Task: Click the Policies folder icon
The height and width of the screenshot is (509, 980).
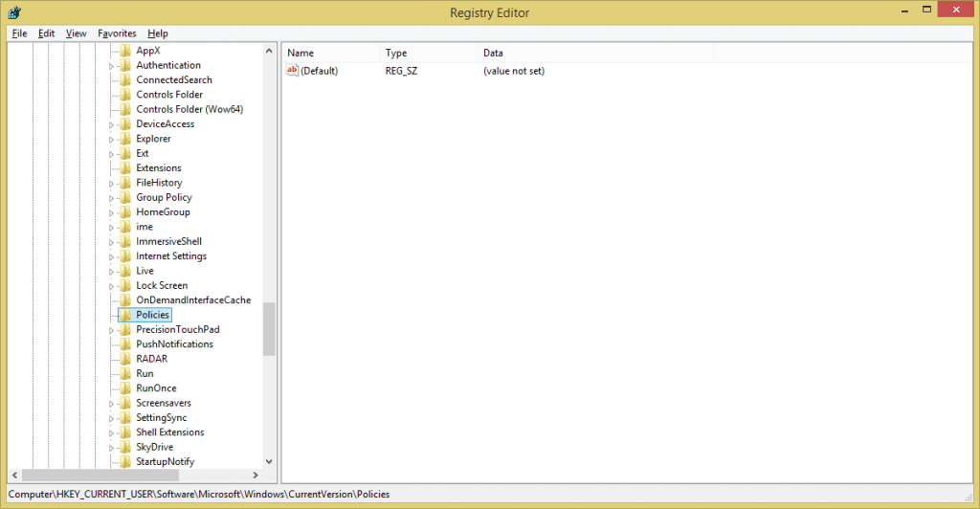Action: 125,315
